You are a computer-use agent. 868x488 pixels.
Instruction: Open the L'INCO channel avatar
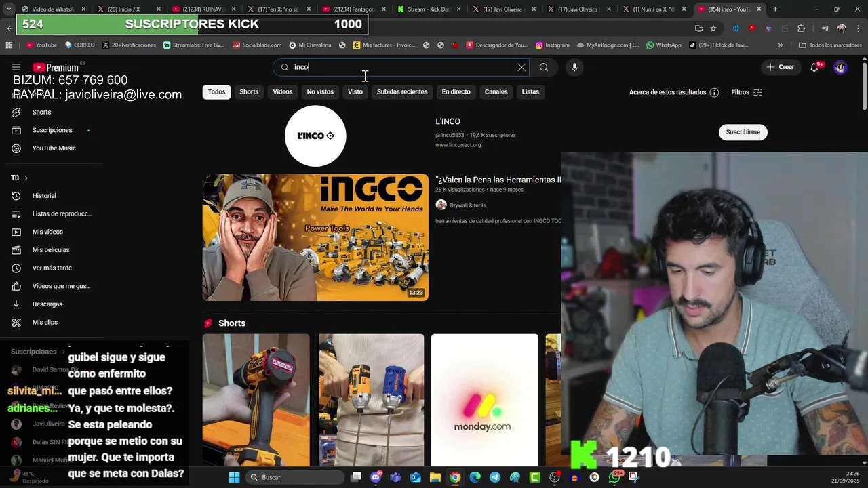point(315,136)
